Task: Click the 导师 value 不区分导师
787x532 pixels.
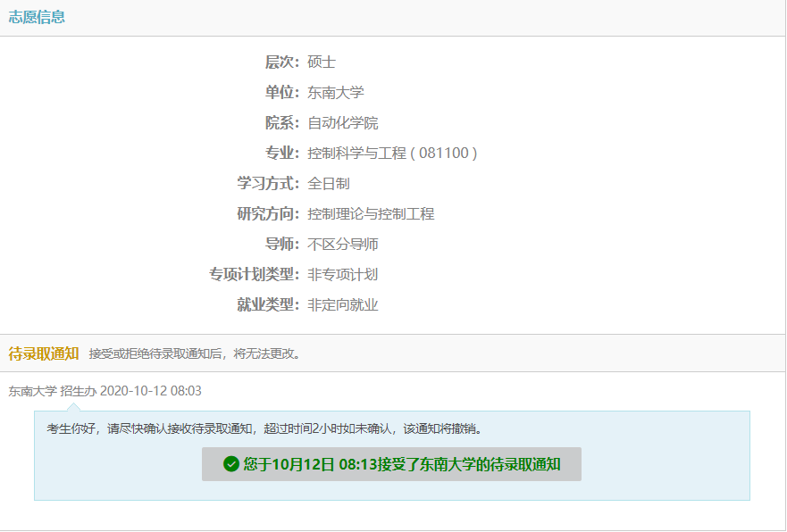Action: point(342,245)
